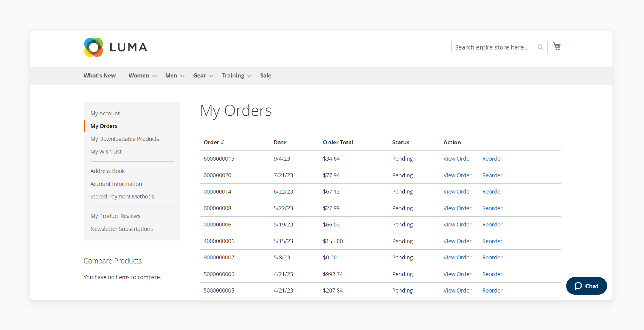Open the Chat bubble button
The image size is (644, 330).
pos(586,286)
